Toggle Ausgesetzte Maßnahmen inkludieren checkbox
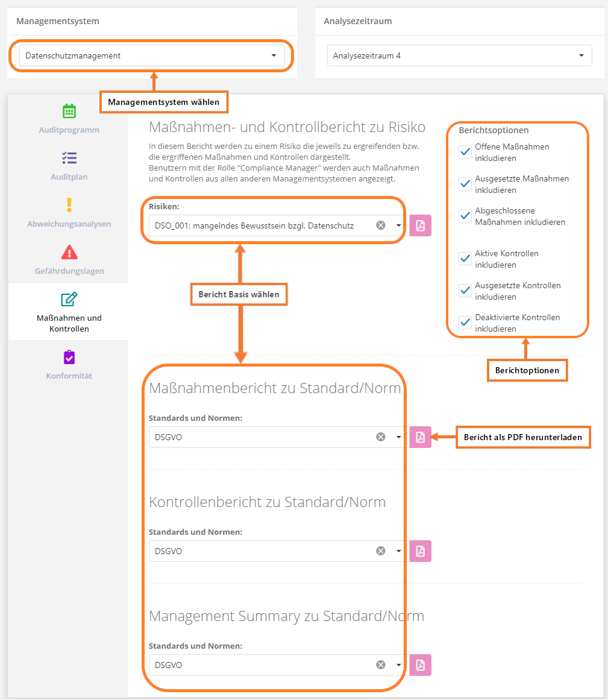 click(x=465, y=184)
